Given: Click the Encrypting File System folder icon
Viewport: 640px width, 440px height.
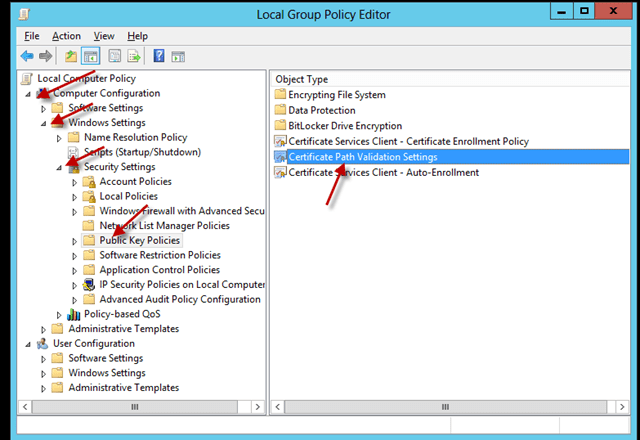Looking at the screenshot, I should (x=280, y=95).
